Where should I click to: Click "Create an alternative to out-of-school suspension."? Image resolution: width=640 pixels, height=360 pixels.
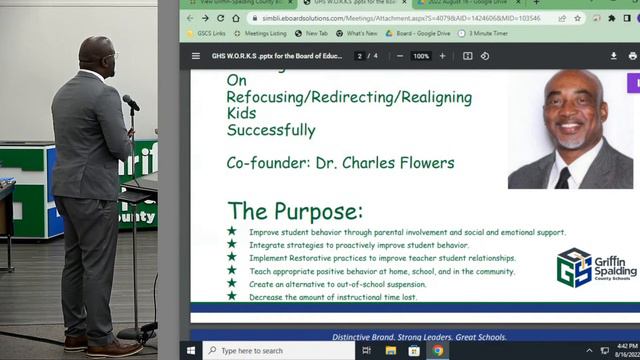tap(338, 284)
